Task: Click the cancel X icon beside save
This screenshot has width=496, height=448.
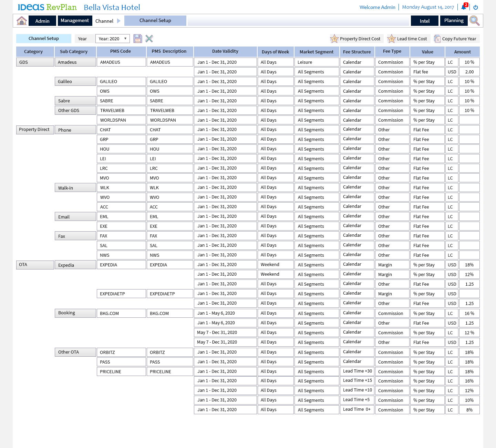Action: click(149, 39)
